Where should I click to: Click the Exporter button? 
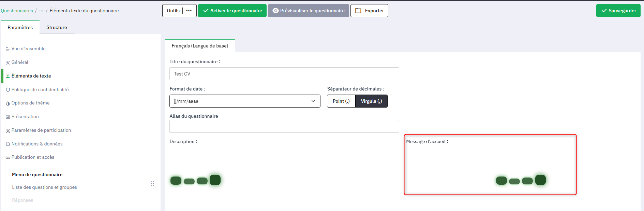pos(369,11)
